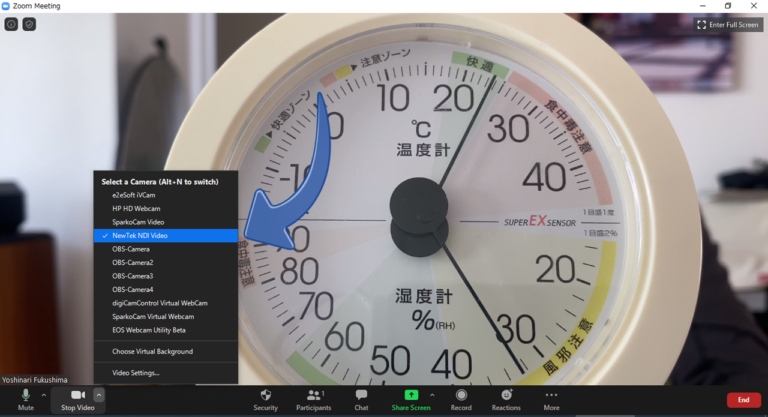Open Reactions
The height and width of the screenshot is (417, 768).
[x=506, y=400]
